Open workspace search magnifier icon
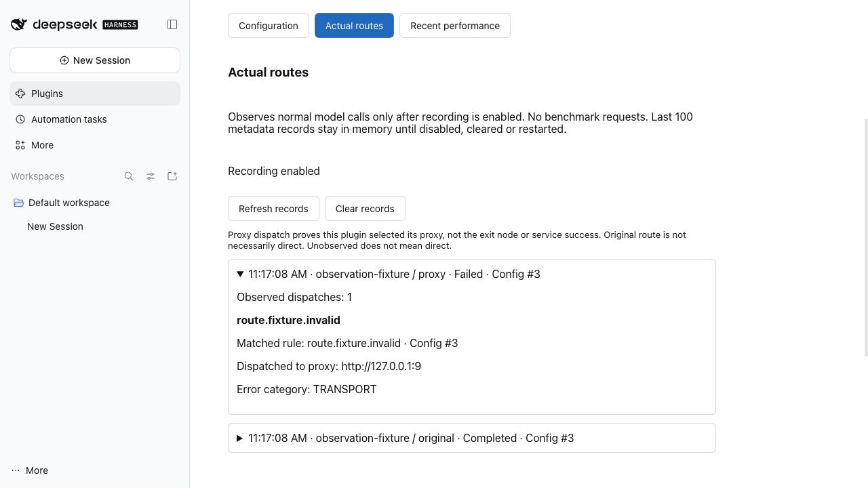Screen dimensions: 868x488 (129, 176)
